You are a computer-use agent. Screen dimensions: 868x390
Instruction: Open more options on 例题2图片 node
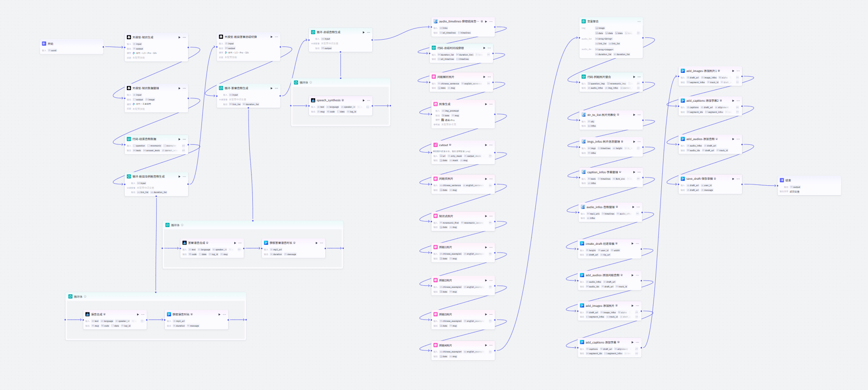pos(491,280)
